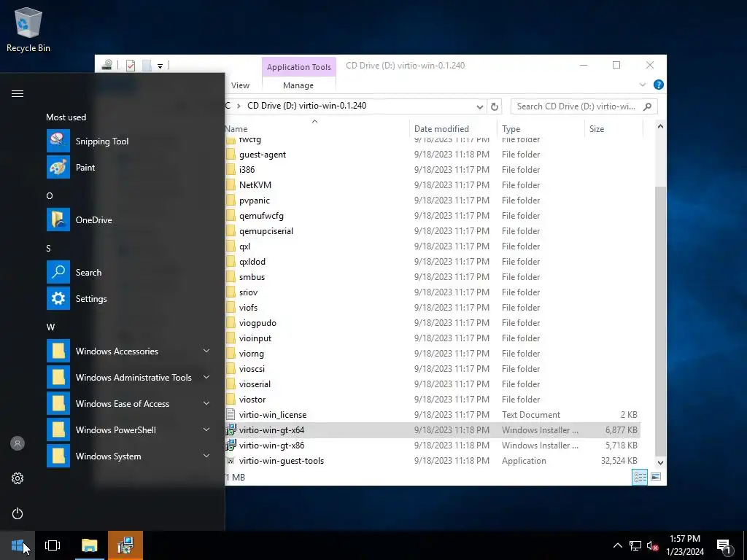Select the viostor folder

[x=252, y=400]
